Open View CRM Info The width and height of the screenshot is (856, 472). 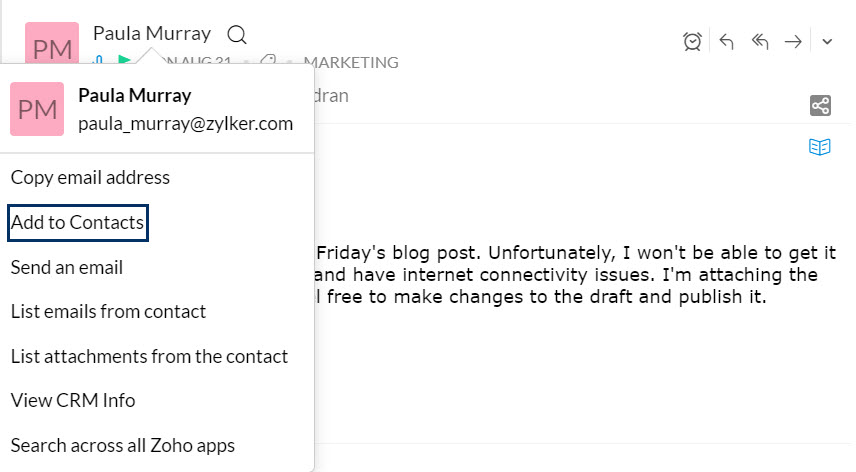point(73,400)
